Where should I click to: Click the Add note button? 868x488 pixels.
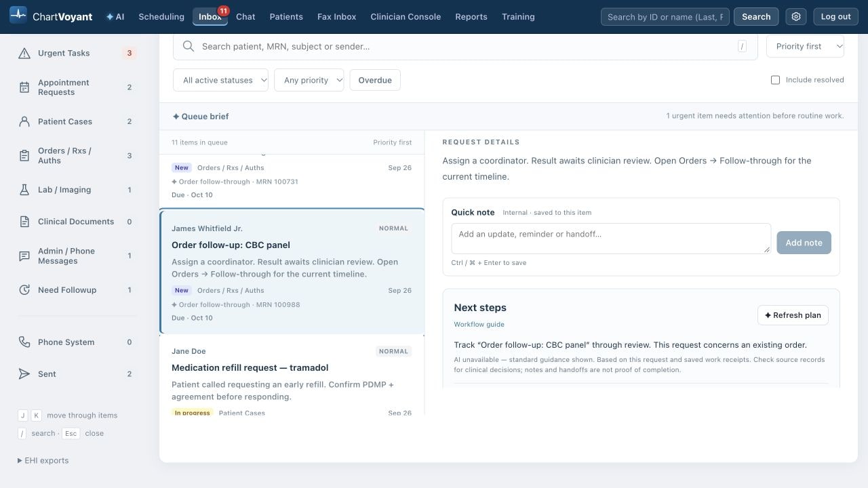[804, 243]
